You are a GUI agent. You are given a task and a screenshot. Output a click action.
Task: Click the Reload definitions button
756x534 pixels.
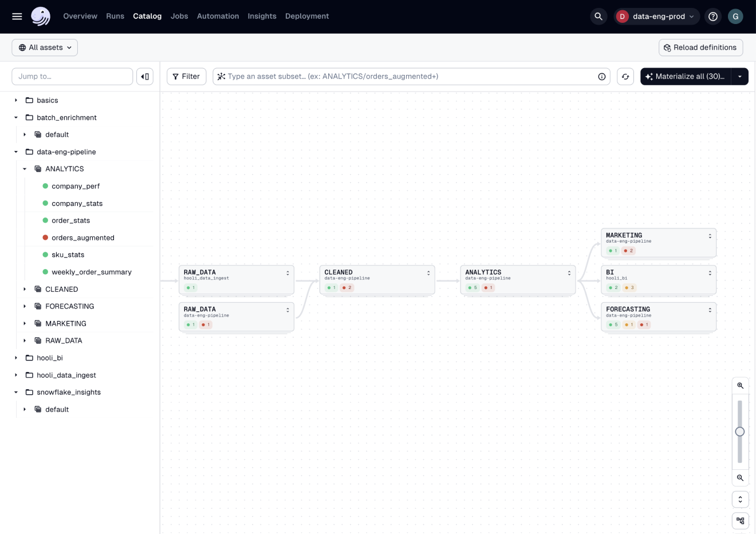(x=700, y=47)
